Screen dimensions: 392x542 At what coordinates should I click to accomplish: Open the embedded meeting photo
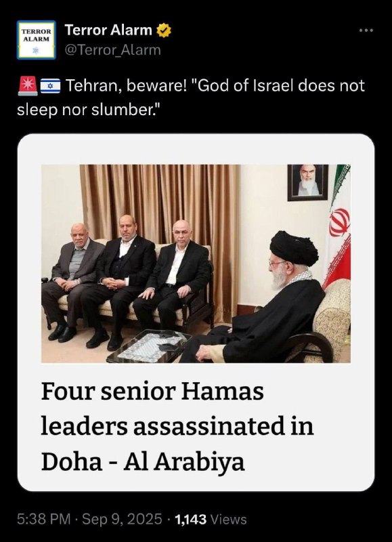(x=196, y=264)
